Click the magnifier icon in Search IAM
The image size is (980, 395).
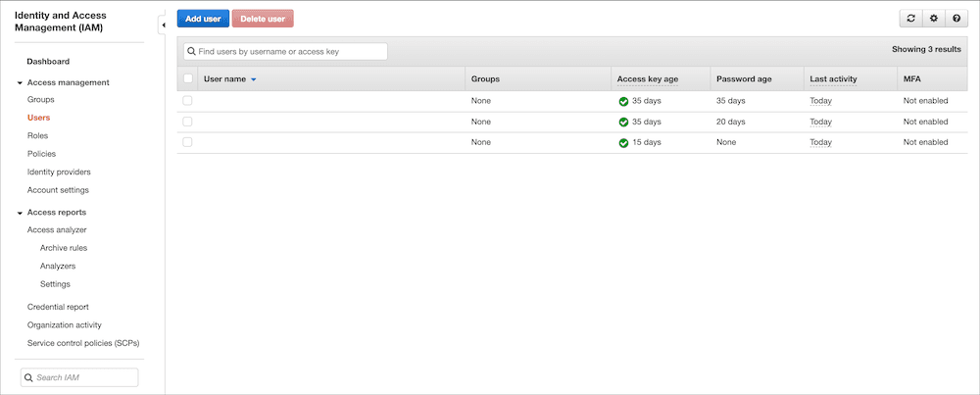(29, 377)
